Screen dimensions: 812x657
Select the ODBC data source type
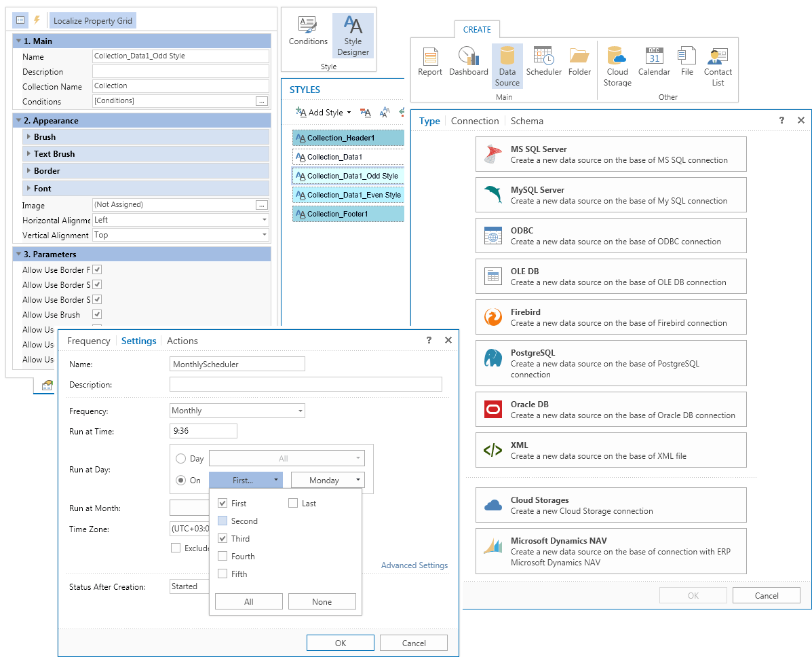(611, 236)
